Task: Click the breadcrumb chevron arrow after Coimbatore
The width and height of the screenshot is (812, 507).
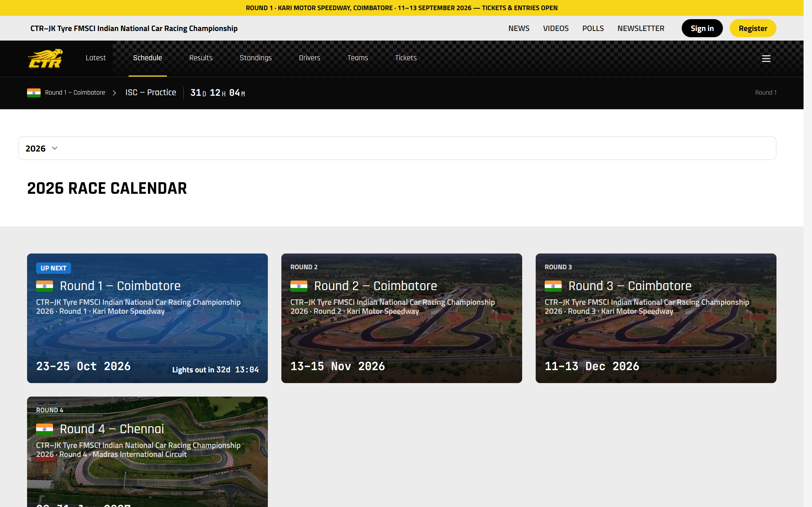Action: tap(114, 93)
